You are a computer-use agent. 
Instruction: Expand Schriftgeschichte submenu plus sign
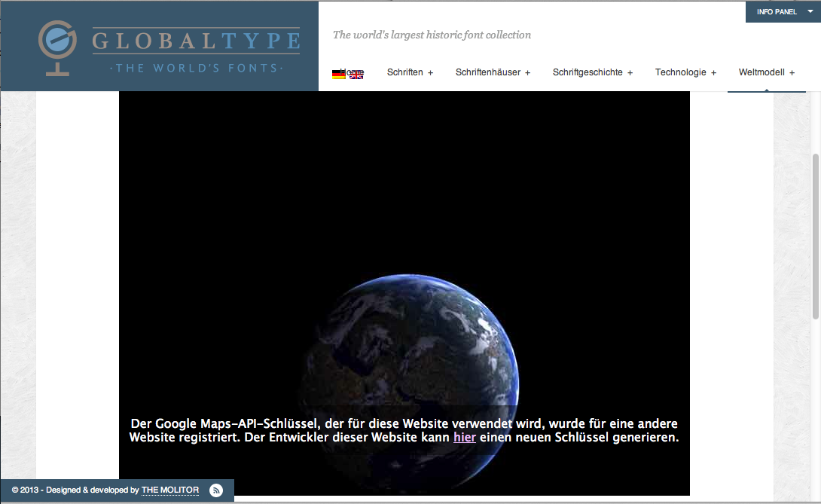pyautogui.click(x=630, y=73)
